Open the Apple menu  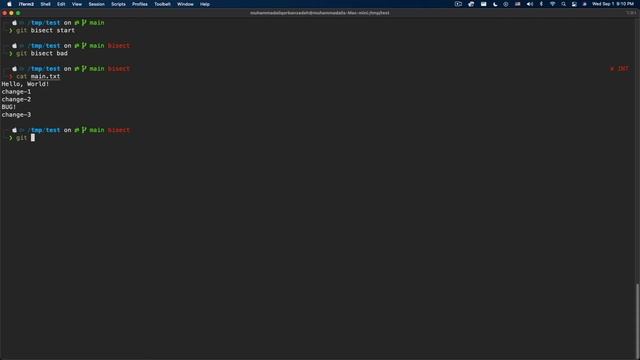pos(9,4)
